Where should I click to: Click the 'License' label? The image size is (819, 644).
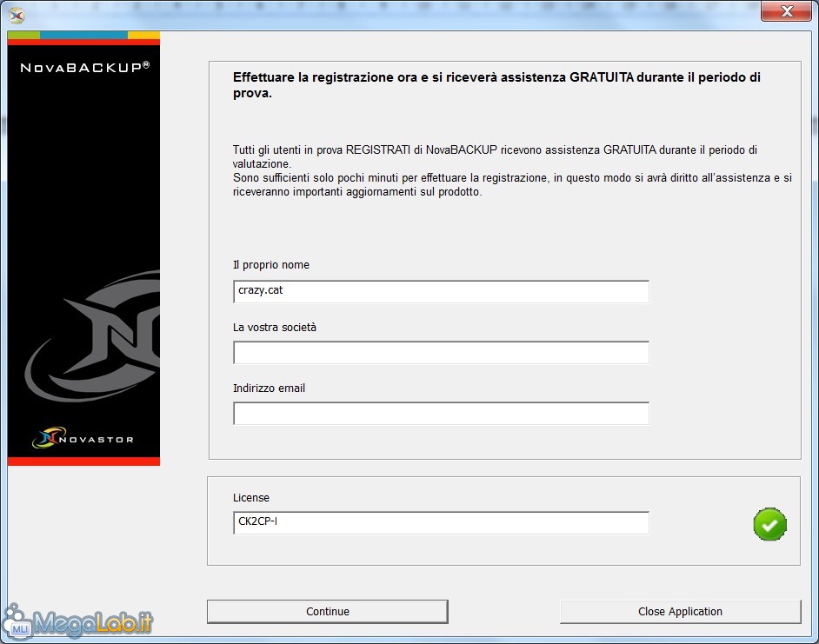pos(251,498)
